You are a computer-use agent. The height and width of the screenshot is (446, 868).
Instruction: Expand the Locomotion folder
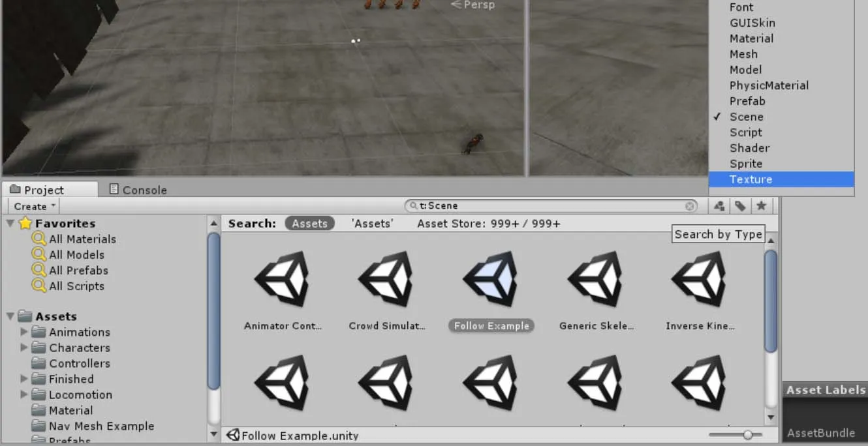[24, 394]
